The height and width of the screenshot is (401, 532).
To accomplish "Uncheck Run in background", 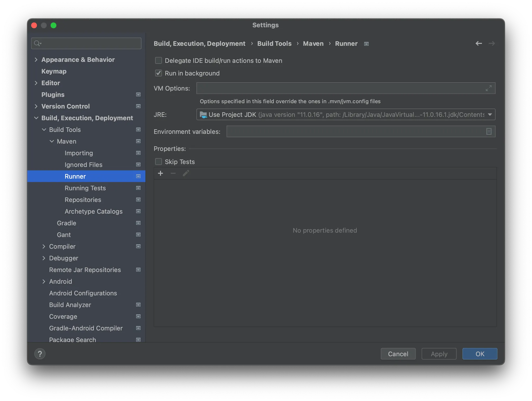I will pos(158,73).
